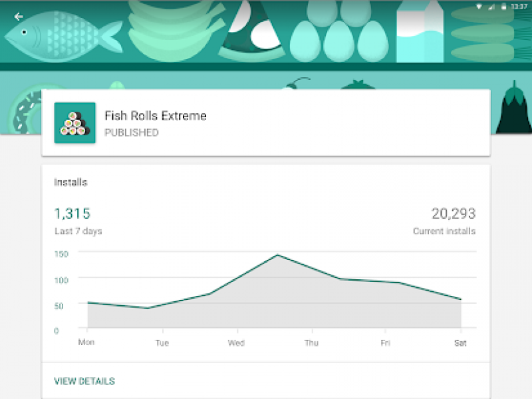Click the Last 7 days label

[x=78, y=231]
